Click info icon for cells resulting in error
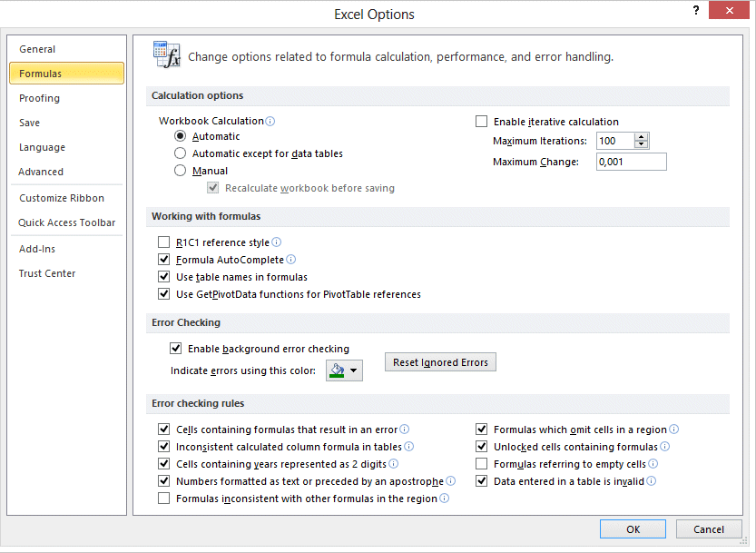The width and height of the screenshot is (756, 553). [405, 430]
